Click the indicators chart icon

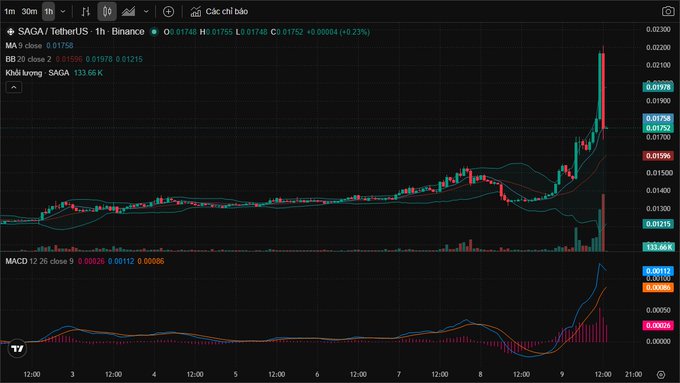(x=196, y=12)
